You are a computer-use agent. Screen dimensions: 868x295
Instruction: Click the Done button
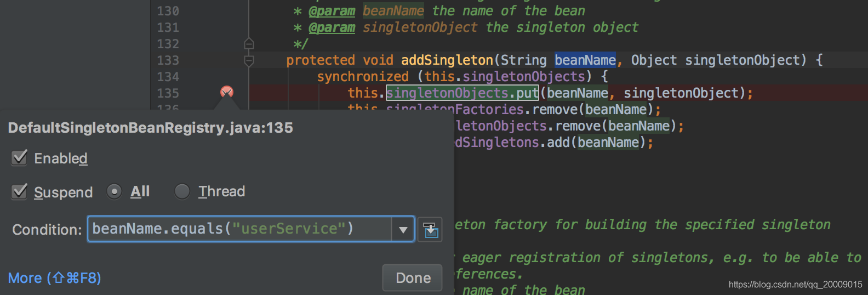pos(413,278)
